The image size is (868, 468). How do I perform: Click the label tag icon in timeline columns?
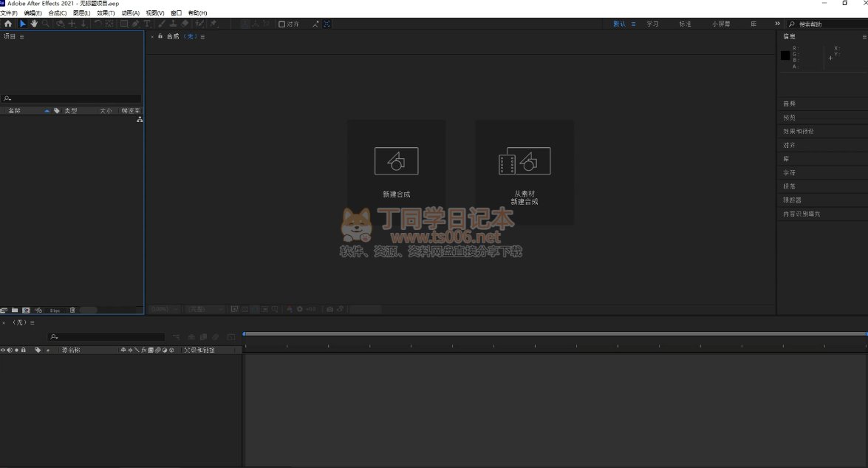pyautogui.click(x=38, y=350)
